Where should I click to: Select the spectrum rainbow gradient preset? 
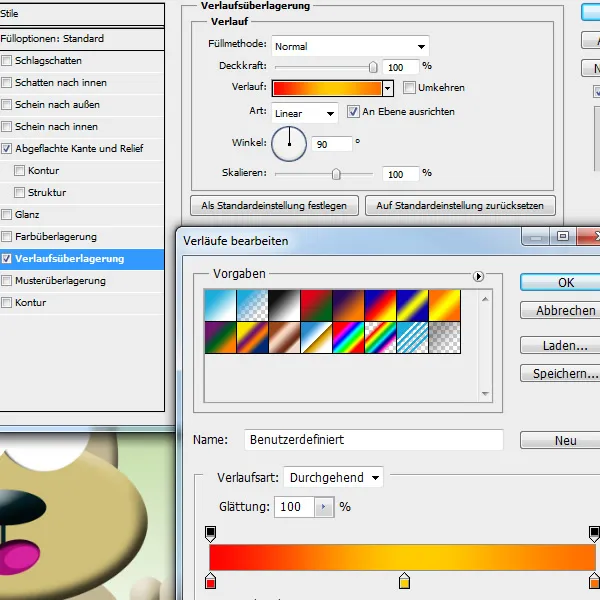(x=348, y=338)
